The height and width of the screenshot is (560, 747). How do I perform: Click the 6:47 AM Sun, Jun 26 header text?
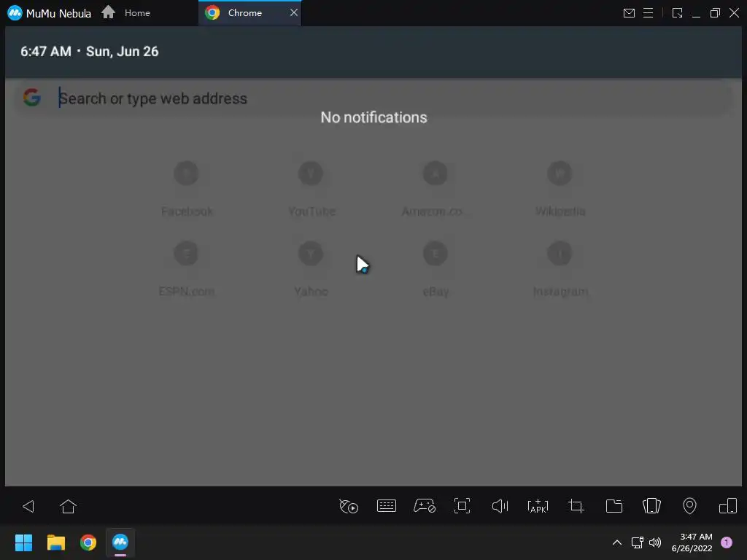90,52
